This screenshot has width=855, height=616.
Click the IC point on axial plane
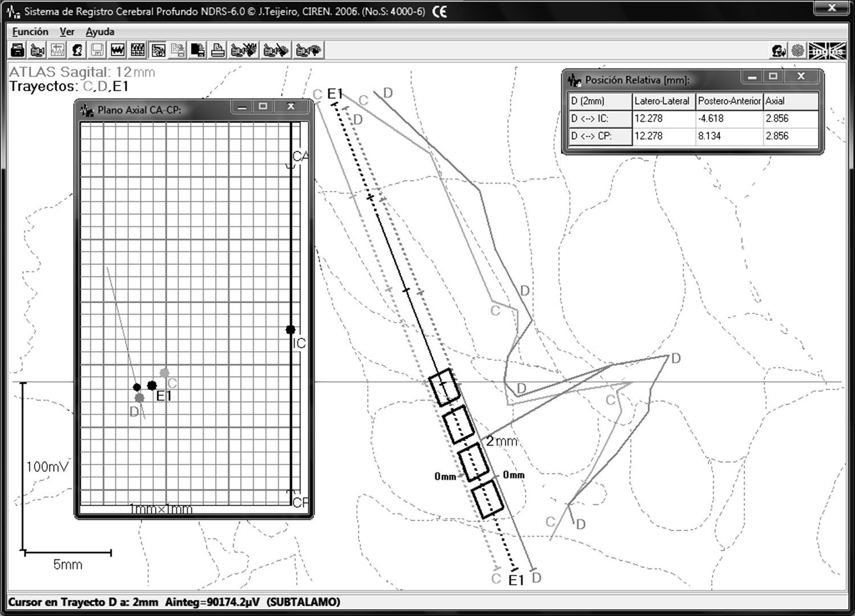[x=291, y=329]
